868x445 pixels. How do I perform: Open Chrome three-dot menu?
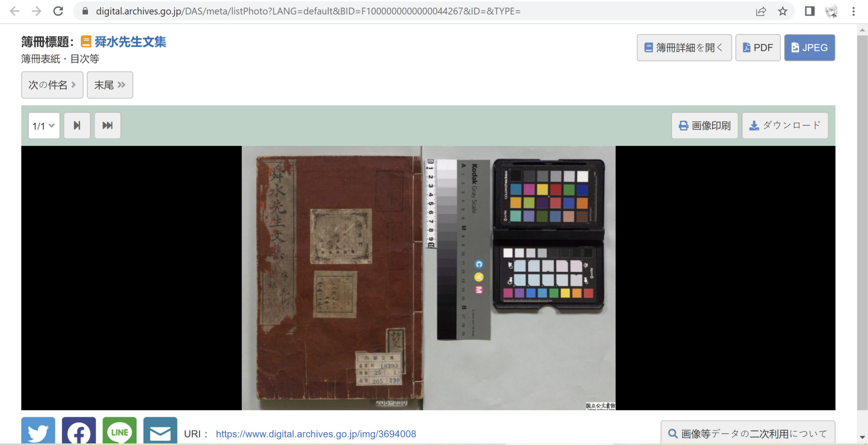pyautogui.click(x=854, y=11)
